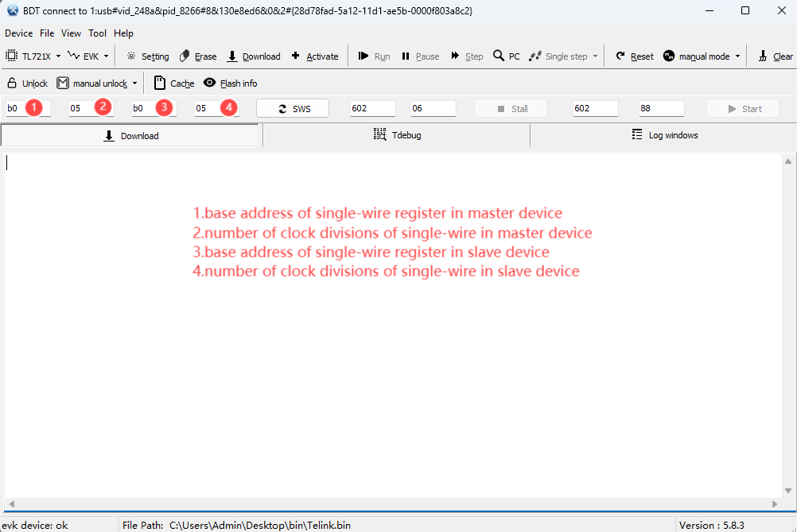The width and height of the screenshot is (797, 532).
Task: Expand the manual unlock dropdown arrow
Action: [x=134, y=83]
